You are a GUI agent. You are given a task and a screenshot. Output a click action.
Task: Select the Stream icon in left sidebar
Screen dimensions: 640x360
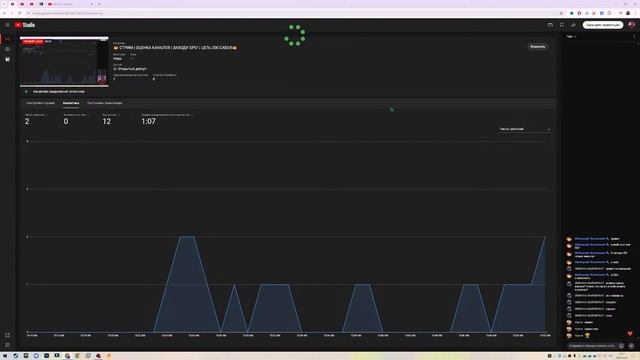click(7, 39)
